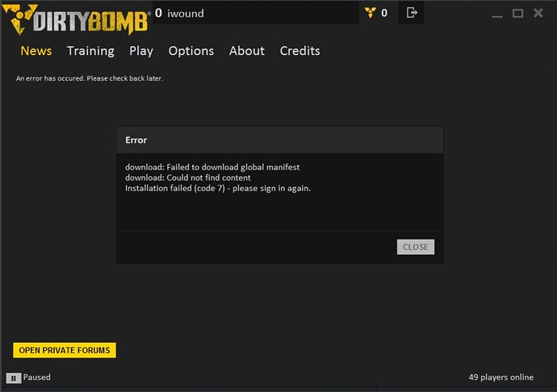Switch to the News tab
Viewport: 557px width, 392px height.
36,51
